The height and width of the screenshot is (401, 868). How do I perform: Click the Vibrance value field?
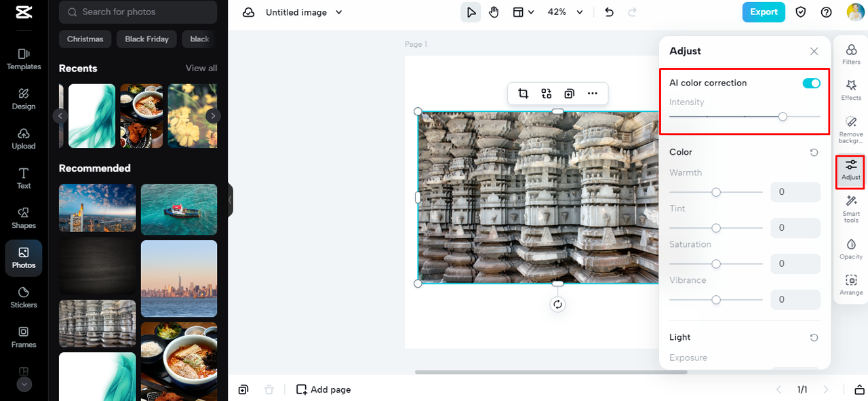(795, 299)
